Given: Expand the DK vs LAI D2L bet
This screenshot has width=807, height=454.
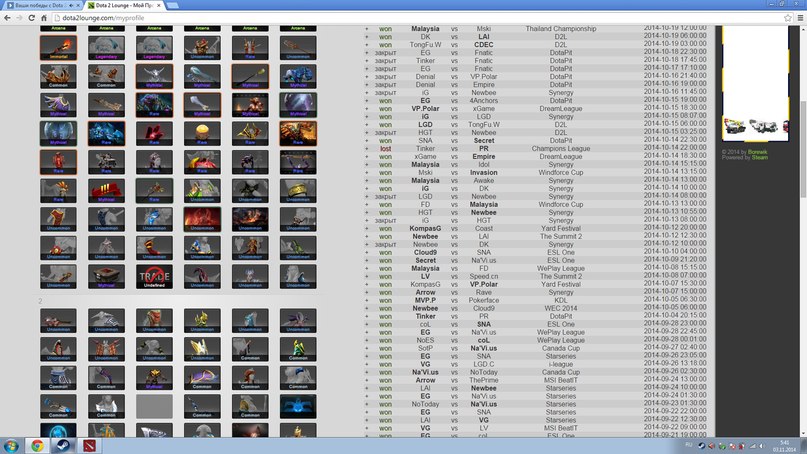Looking at the screenshot, I should [x=367, y=37].
